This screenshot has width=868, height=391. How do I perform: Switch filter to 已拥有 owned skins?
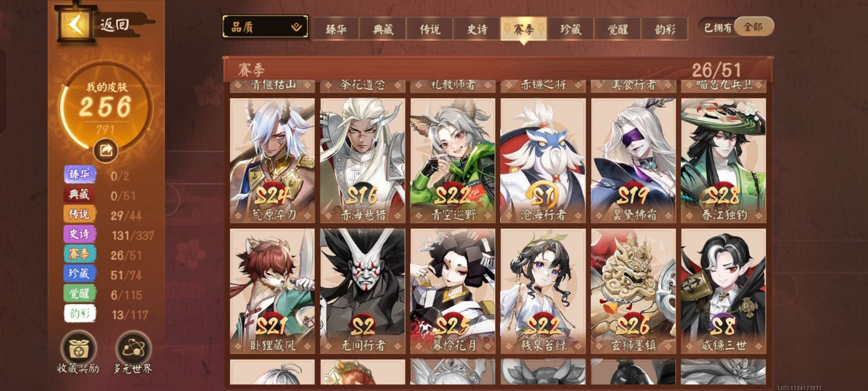click(718, 27)
